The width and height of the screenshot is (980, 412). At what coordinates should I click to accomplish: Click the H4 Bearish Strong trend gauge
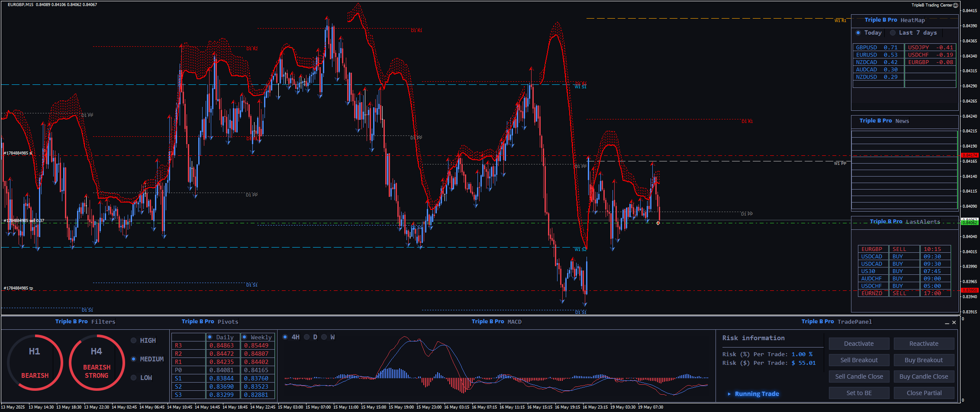click(97, 362)
